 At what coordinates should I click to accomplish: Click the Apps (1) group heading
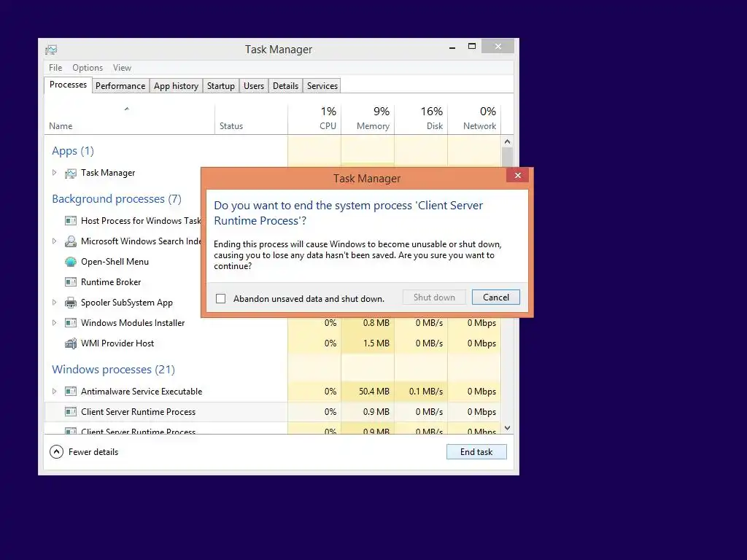73,151
